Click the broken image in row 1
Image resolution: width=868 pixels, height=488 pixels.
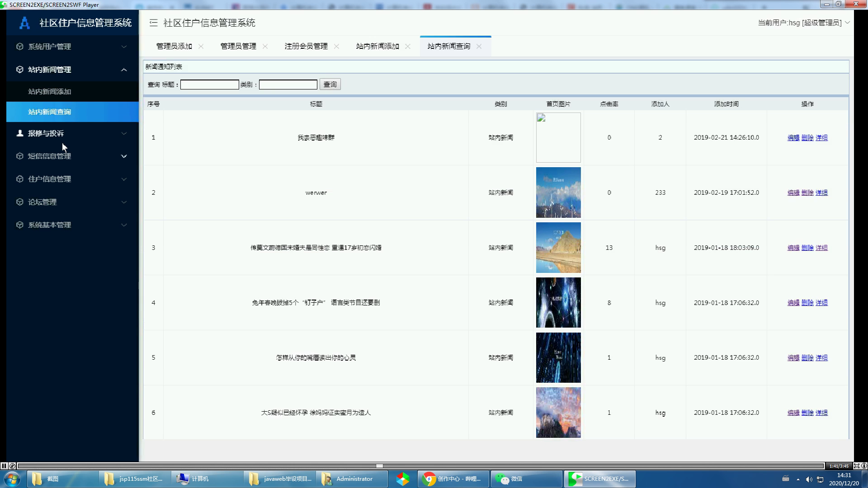click(x=558, y=137)
